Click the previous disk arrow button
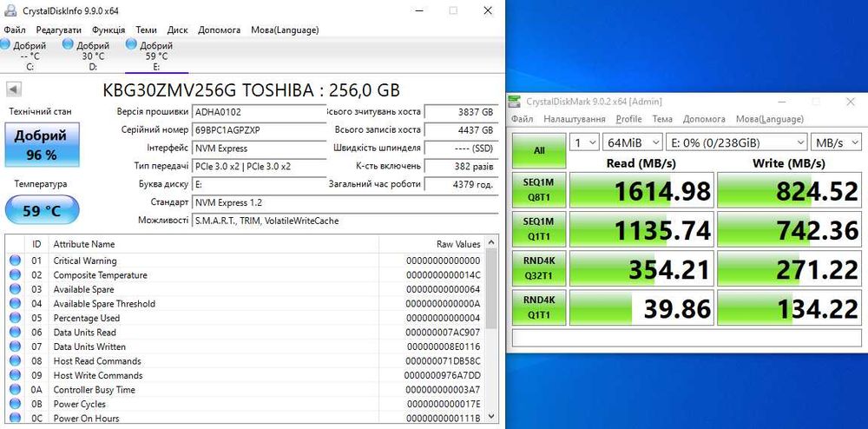The height and width of the screenshot is (429, 868). tap(14, 89)
